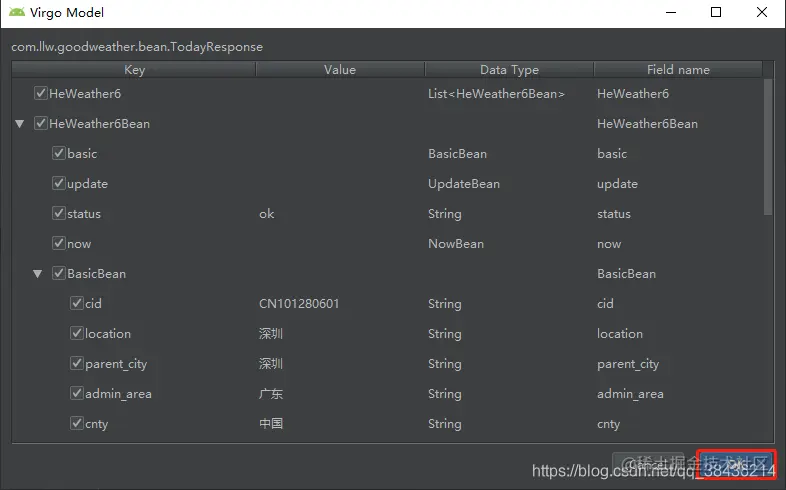The height and width of the screenshot is (490, 786).
Task: Edit the HeWeather6Bean field name cell
Action: (647, 124)
